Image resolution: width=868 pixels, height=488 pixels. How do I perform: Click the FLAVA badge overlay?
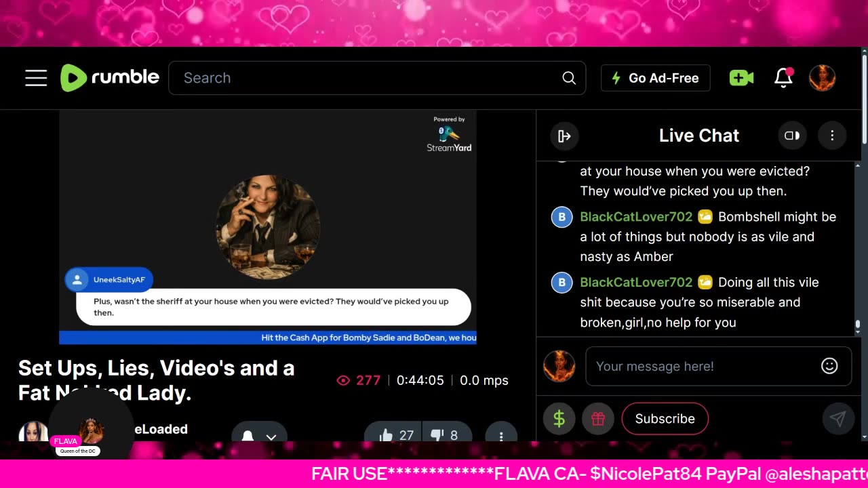(66, 441)
